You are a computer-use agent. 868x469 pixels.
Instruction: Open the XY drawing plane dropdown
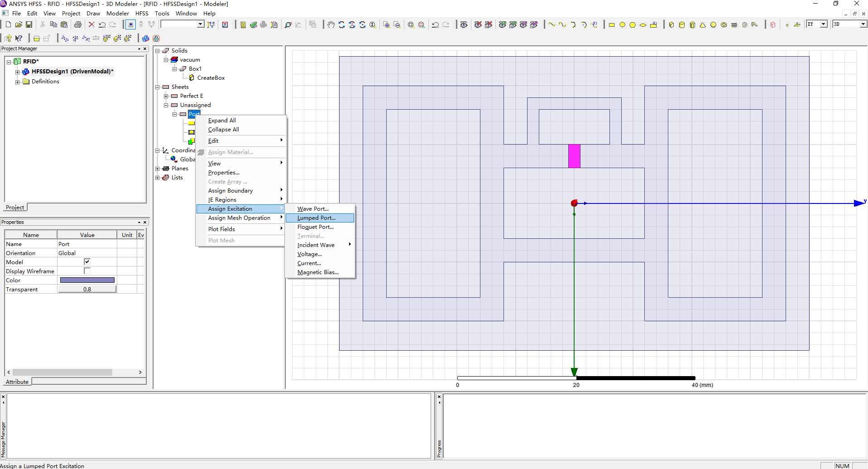pos(824,24)
